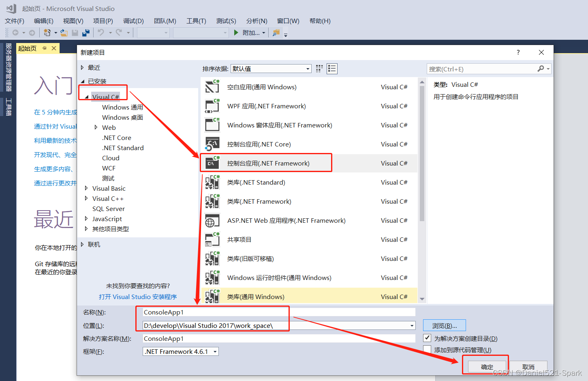Click the 浏览(B)... button

445,325
